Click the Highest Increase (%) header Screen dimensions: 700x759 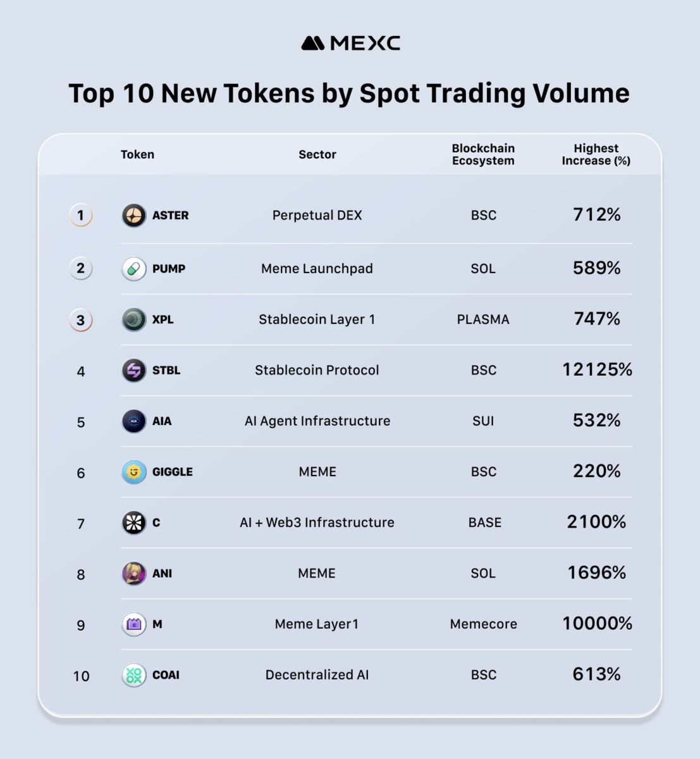596,154
